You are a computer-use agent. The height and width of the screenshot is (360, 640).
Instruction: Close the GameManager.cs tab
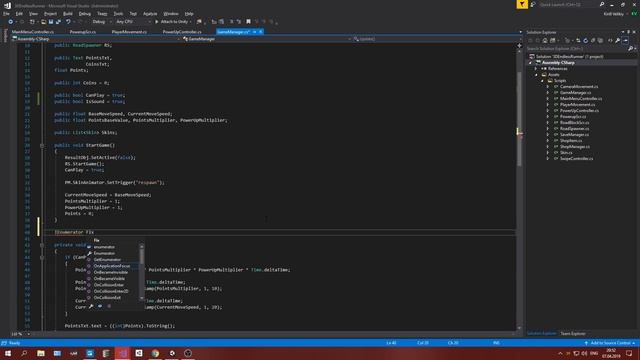[261, 32]
